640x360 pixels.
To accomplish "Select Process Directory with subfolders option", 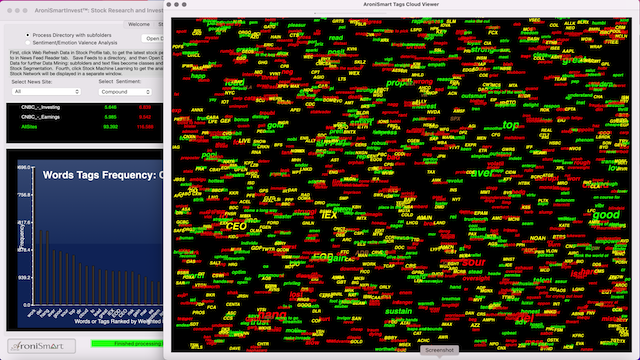I will [28, 35].
